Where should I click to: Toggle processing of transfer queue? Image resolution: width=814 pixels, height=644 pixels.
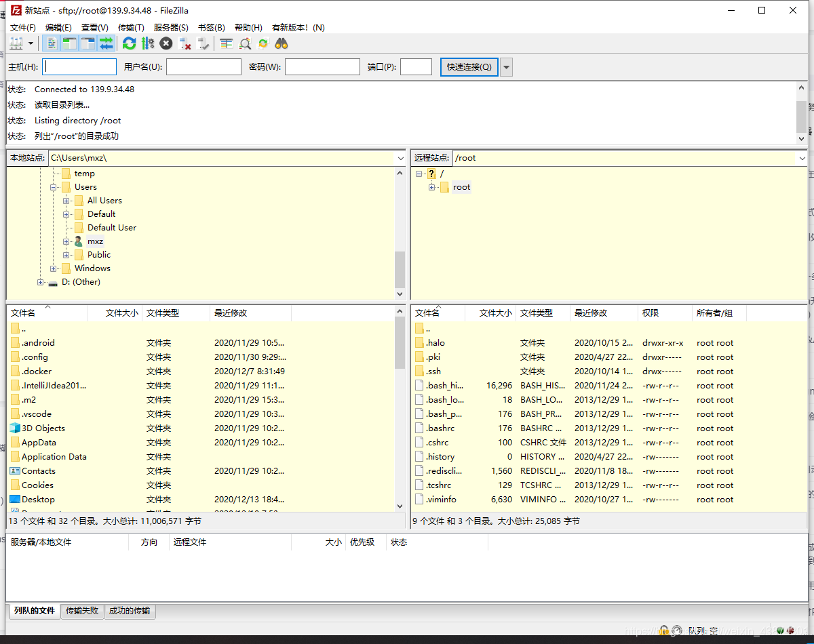point(148,43)
